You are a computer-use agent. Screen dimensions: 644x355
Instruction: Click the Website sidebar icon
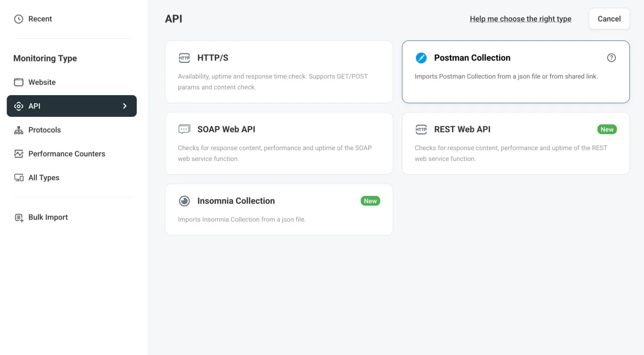(18, 82)
